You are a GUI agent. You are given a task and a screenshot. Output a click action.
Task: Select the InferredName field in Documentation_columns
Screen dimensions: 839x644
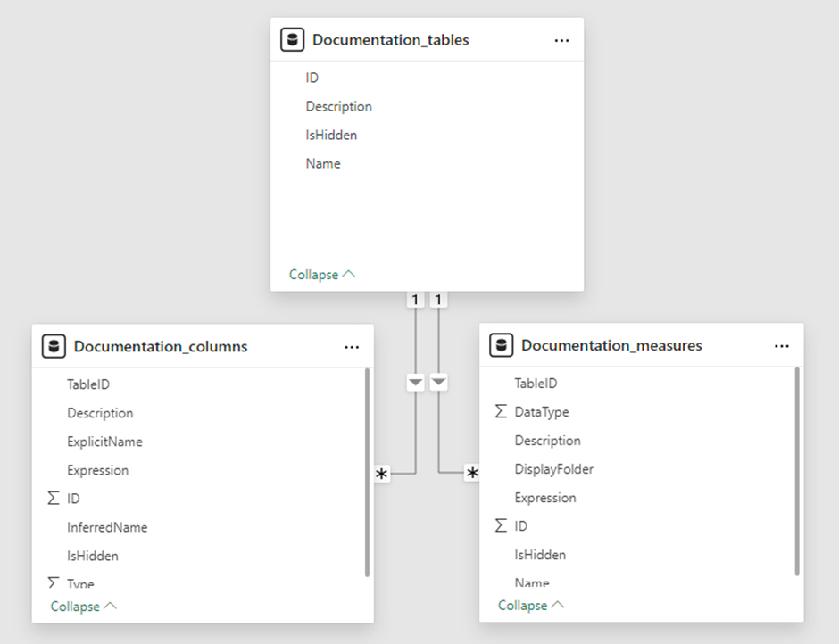click(107, 527)
